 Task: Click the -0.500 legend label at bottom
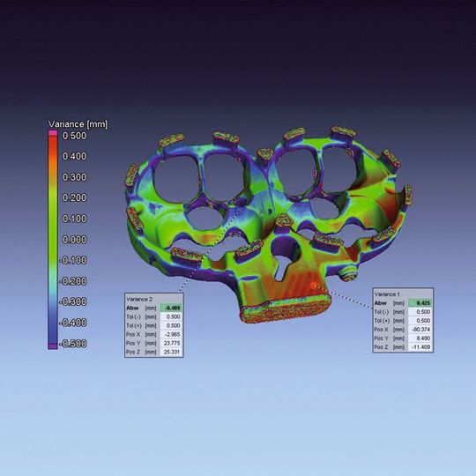coord(73,344)
